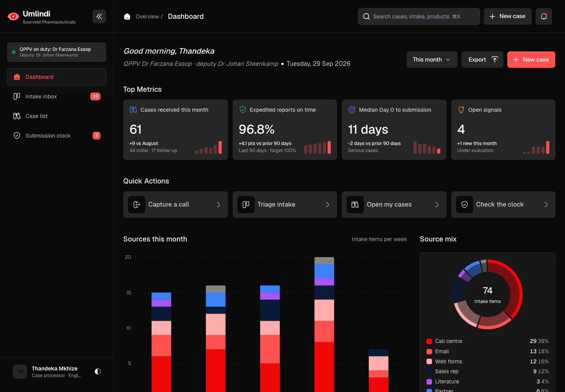Click the Open my cases icon
Image resolution: width=565 pixels, height=392 pixels.
(x=355, y=205)
